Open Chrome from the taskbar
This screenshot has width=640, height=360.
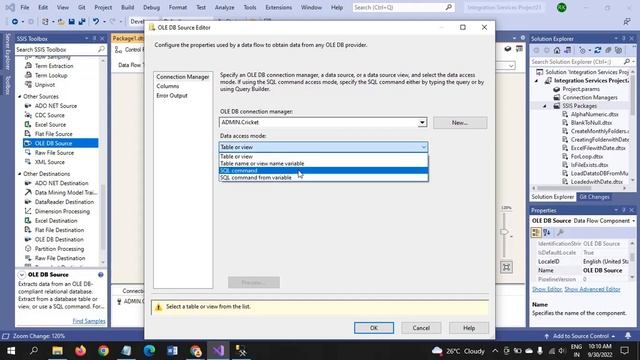pyautogui.click(x=103, y=351)
